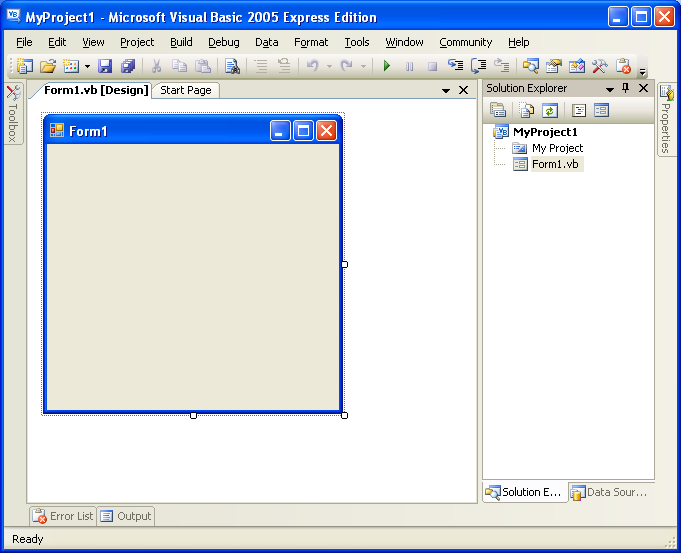Toggle the Solution Explorer auto-hide pin
The image size is (681, 553).
pyautogui.click(x=625, y=88)
